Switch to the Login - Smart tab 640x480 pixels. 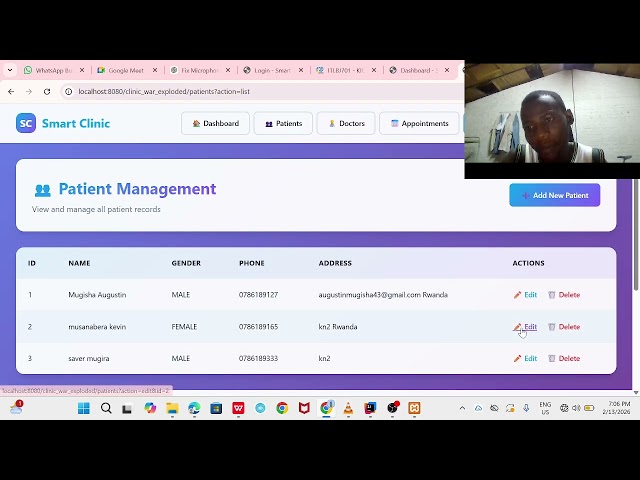(273, 70)
